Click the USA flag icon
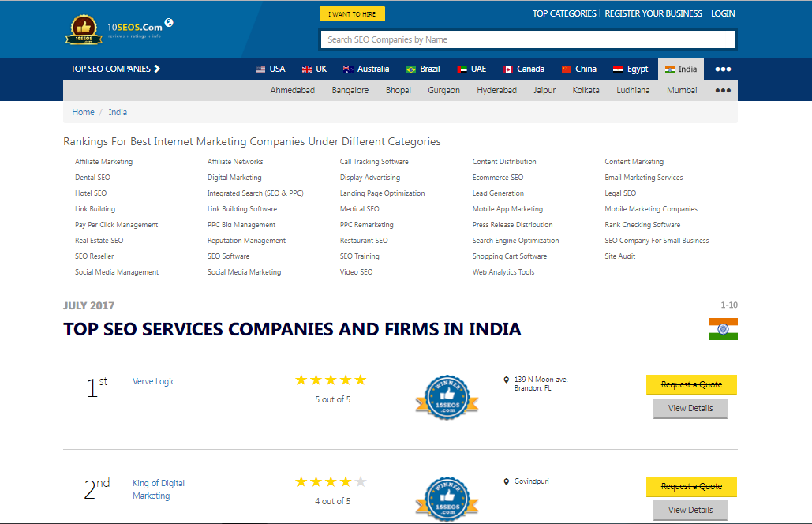 point(260,69)
